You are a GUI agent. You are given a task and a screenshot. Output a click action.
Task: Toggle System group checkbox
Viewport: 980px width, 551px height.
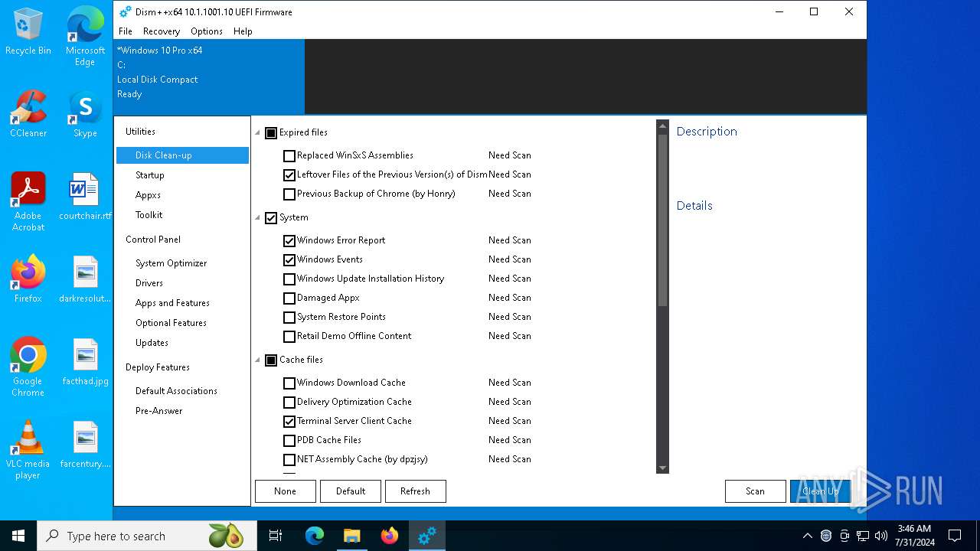coord(271,218)
